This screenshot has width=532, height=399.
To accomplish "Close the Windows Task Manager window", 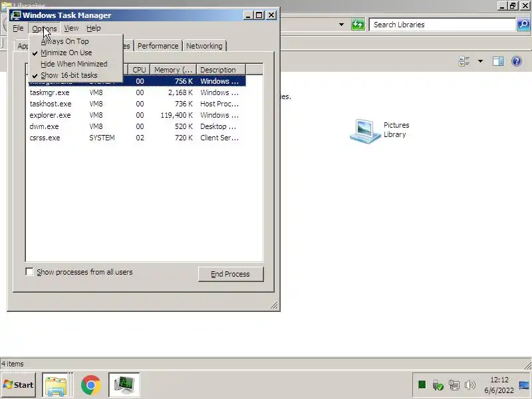I will (x=271, y=15).
